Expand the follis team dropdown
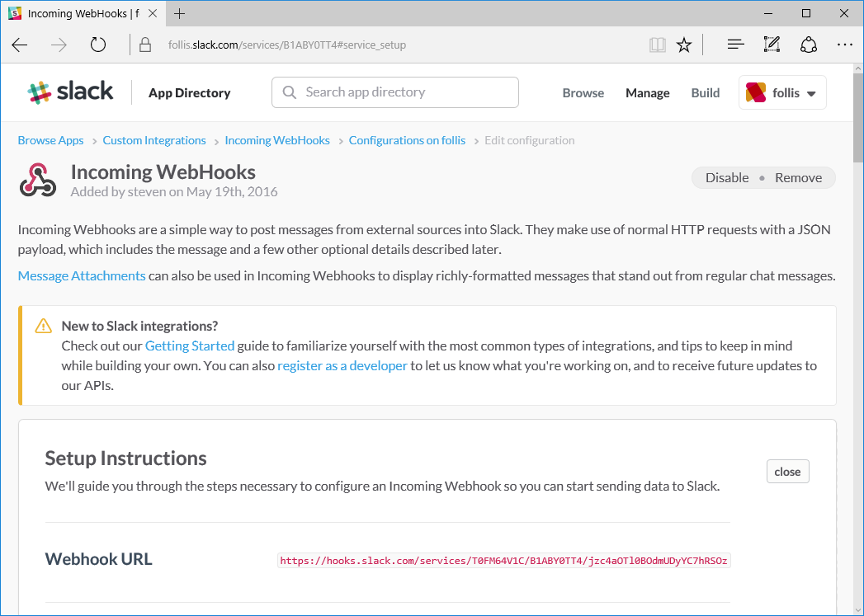Screen dimensions: 864x616 (782, 92)
